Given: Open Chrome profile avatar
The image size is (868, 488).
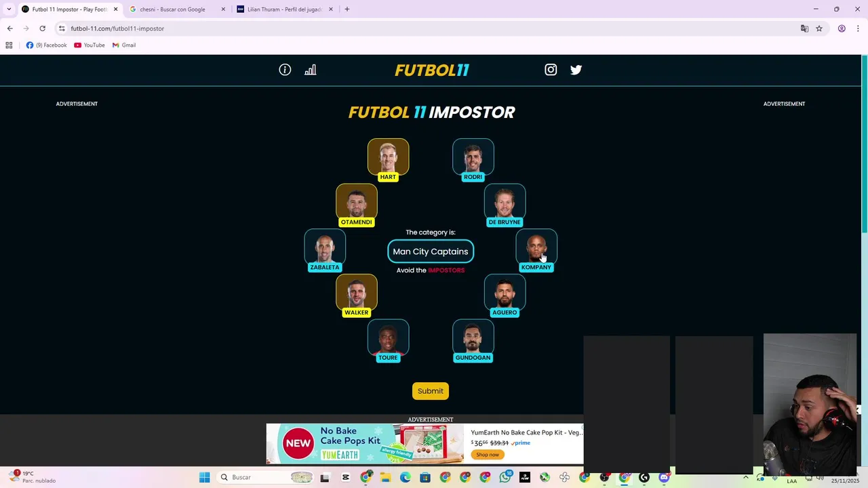Looking at the screenshot, I should [x=842, y=28].
